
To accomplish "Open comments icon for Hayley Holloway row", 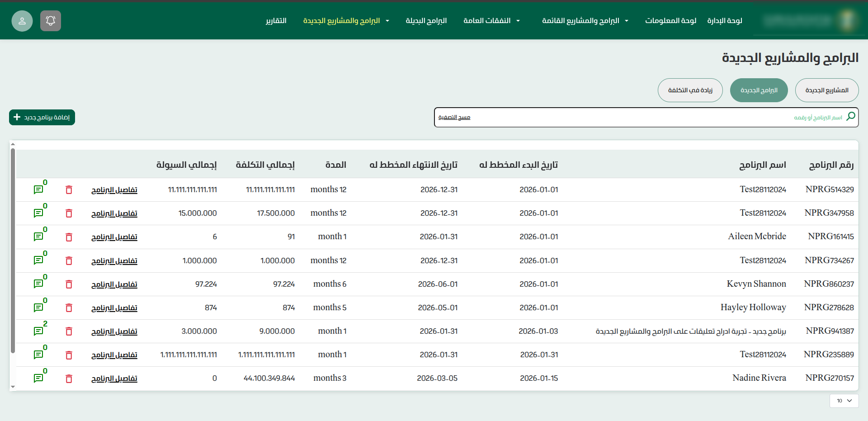I will pos(38,308).
